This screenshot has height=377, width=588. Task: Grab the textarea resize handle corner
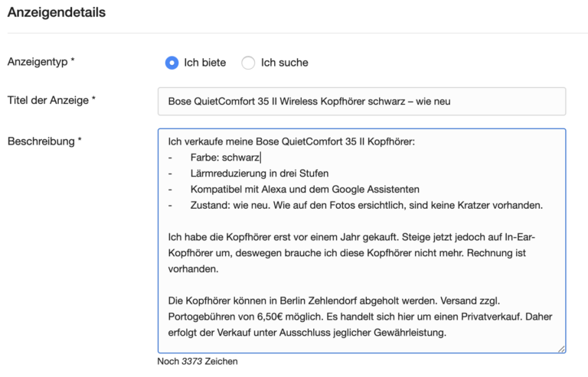click(561, 349)
